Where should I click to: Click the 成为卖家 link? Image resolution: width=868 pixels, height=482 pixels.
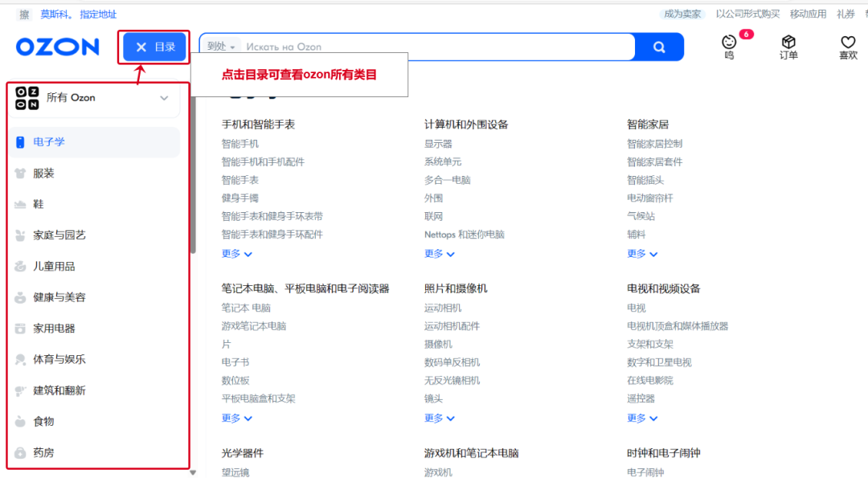682,14
